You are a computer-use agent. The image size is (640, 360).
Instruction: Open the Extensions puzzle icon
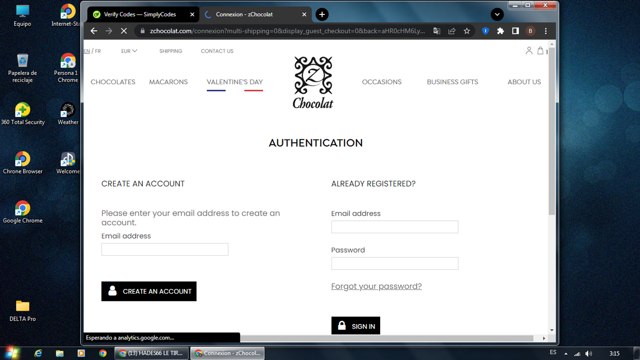pos(500,31)
